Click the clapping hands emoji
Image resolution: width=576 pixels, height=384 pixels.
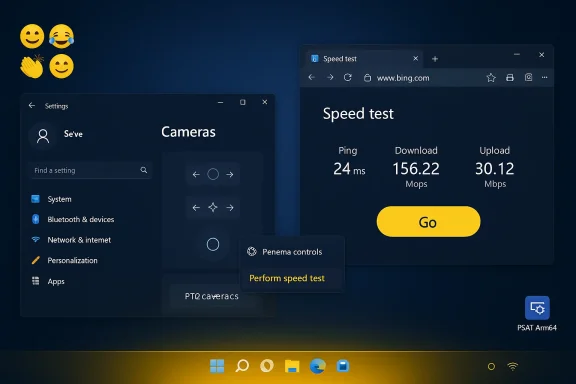[32, 67]
